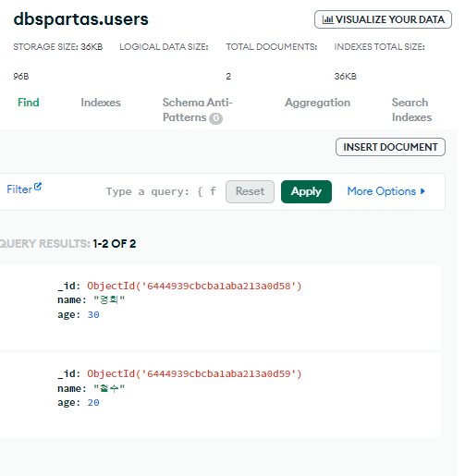Click the age value 20
465x476 pixels.
pos(93,403)
